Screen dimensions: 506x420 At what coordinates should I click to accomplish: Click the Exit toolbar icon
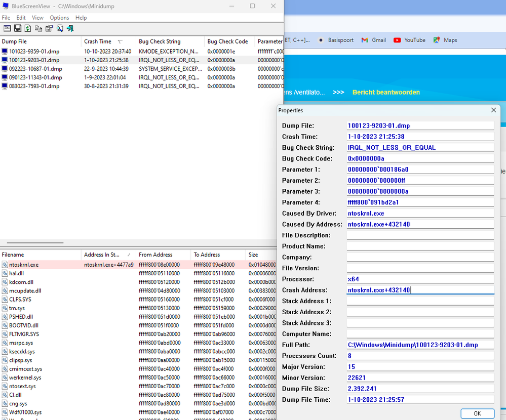[70, 28]
